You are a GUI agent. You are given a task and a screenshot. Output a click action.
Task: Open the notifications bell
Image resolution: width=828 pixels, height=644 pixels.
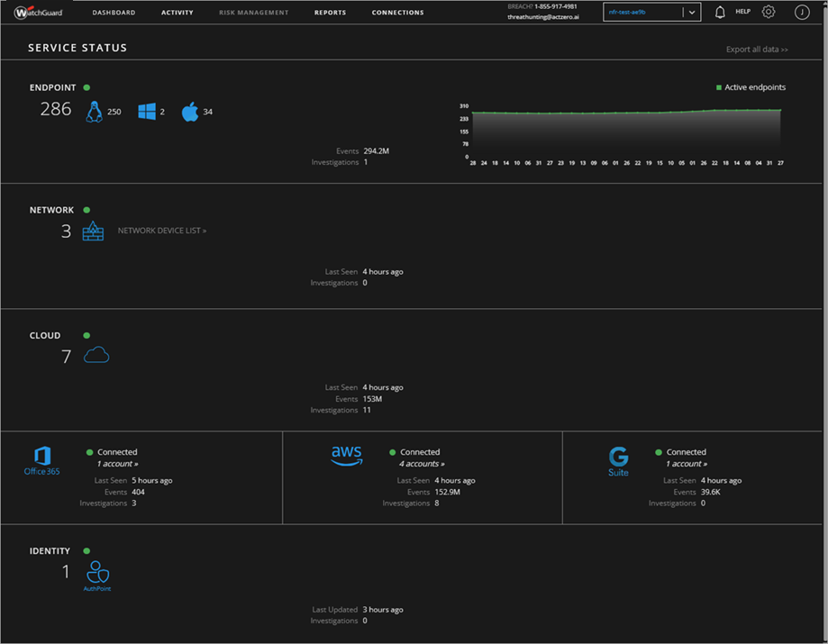[x=720, y=12]
